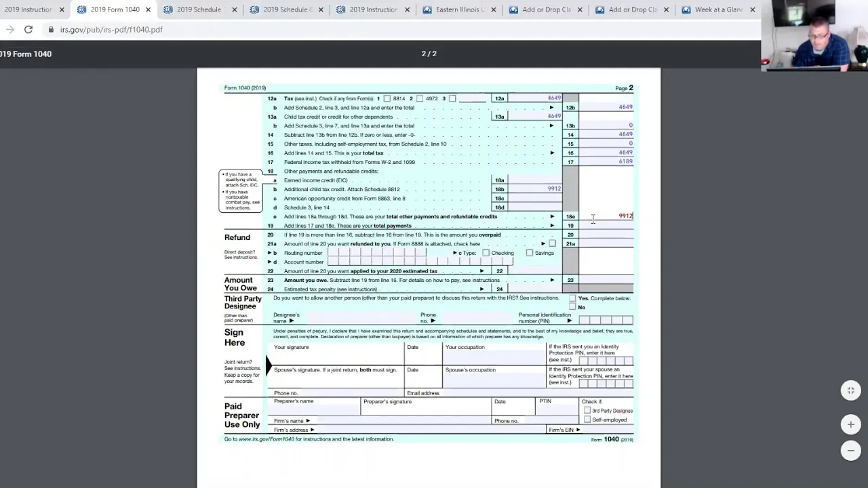Click the line 19 total payments field
This screenshot has height=488, width=868.
[x=606, y=225]
